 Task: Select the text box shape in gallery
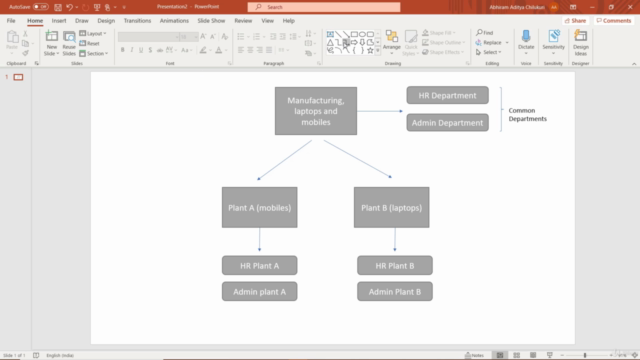tap(330, 34)
